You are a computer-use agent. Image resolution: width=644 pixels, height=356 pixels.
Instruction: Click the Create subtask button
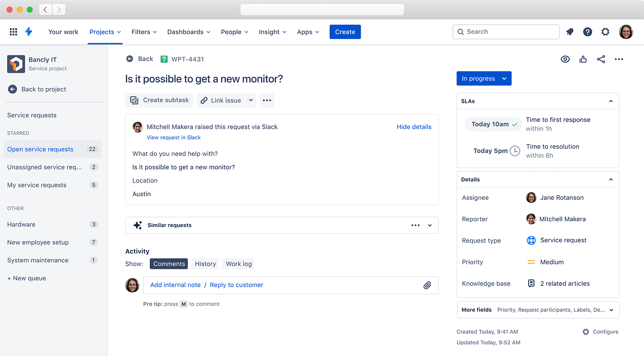coord(159,100)
